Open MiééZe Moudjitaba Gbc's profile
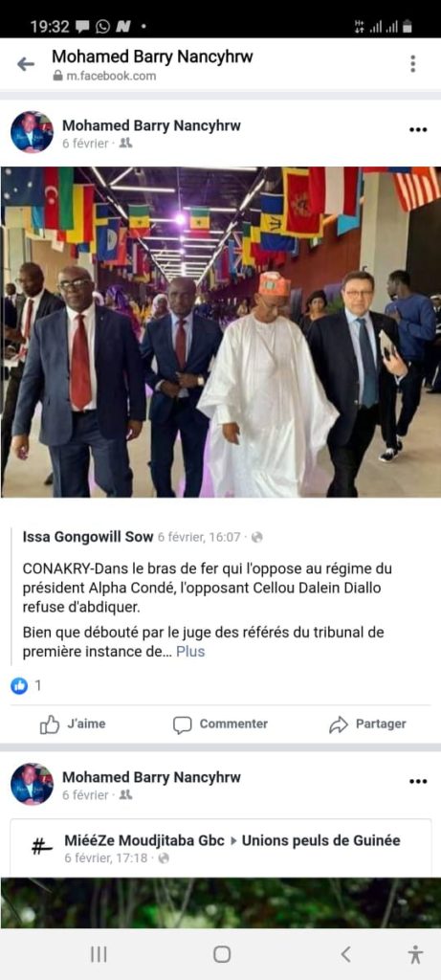Screen dimensions: 441x980 click(143, 840)
